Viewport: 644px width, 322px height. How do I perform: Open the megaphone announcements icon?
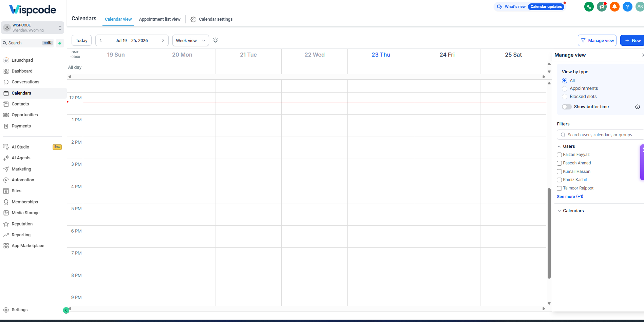602,7
